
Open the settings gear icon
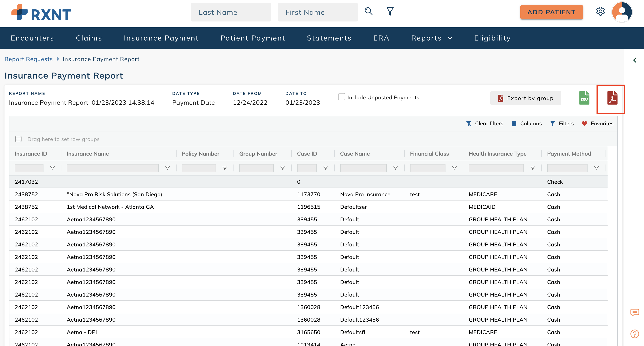click(600, 11)
